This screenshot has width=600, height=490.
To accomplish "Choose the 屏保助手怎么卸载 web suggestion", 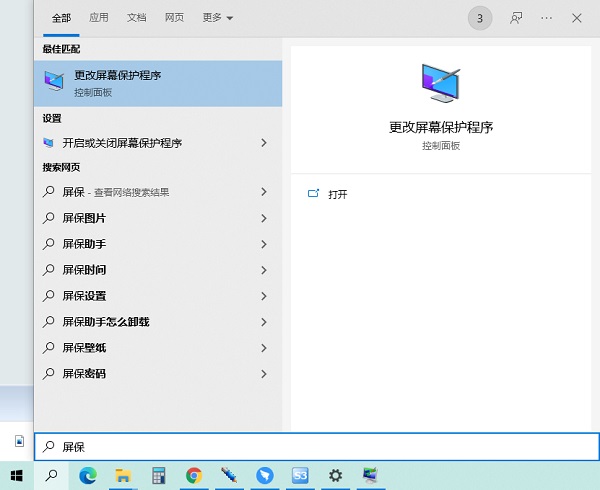I will pos(106,322).
